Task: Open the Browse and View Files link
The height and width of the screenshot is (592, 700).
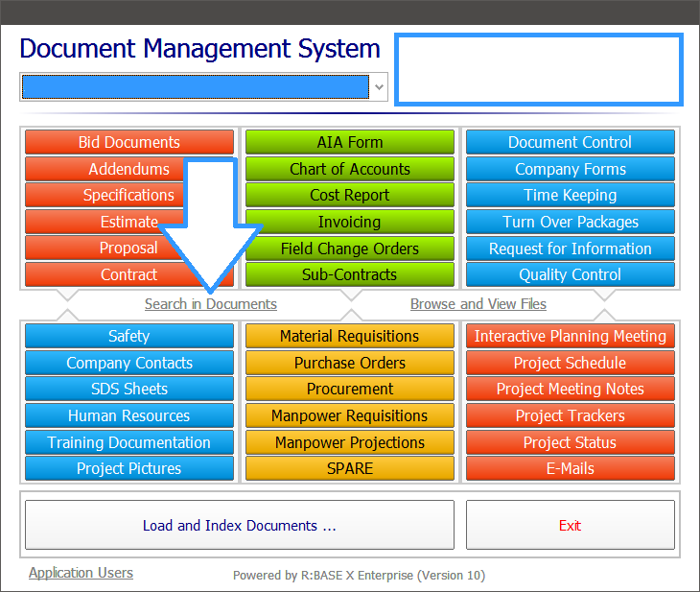Action: click(478, 304)
